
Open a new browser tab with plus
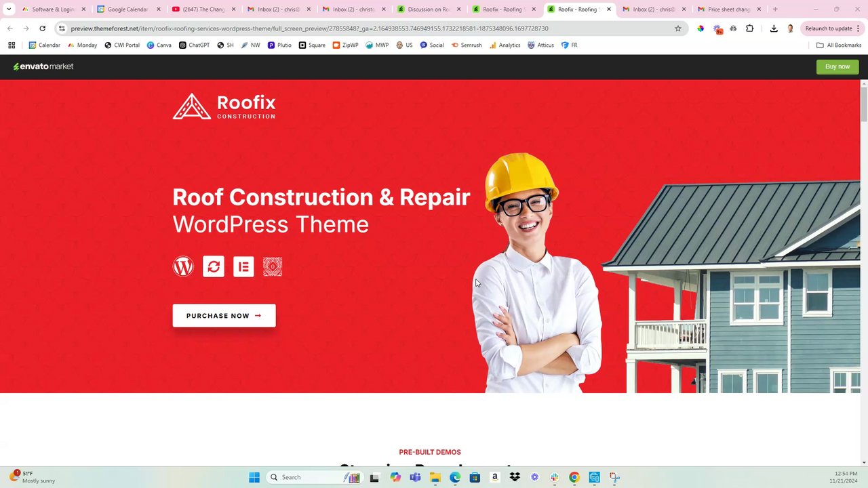pos(775,9)
